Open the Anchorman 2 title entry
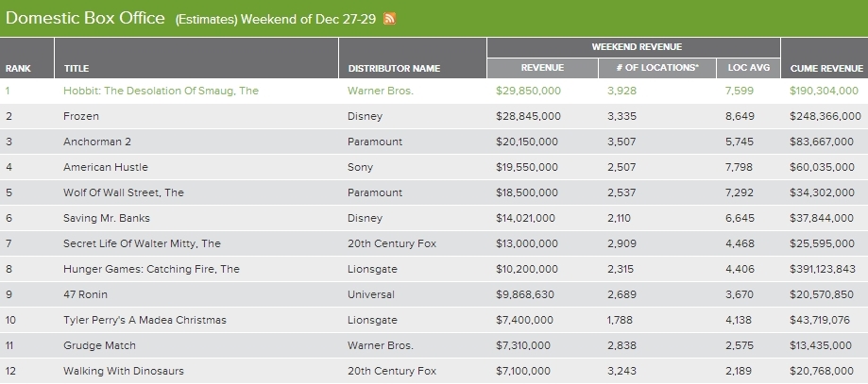Viewport: 868px width, 384px height. point(97,142)
